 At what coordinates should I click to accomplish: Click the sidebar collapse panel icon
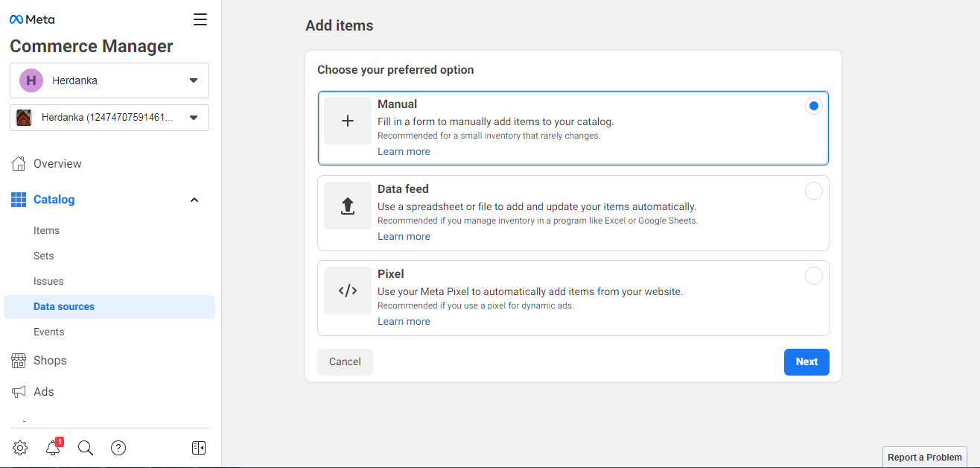[199, 448]
